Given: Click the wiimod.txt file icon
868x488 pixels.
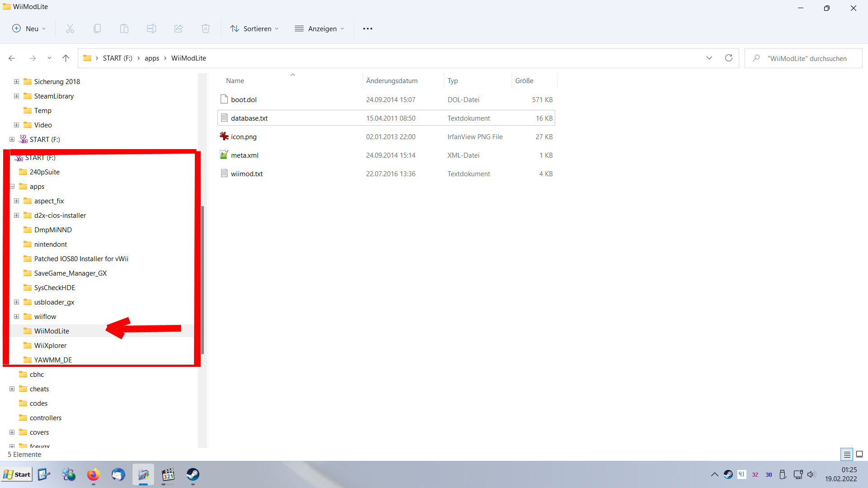Looking at the screenshot, I should pos(224,174).
